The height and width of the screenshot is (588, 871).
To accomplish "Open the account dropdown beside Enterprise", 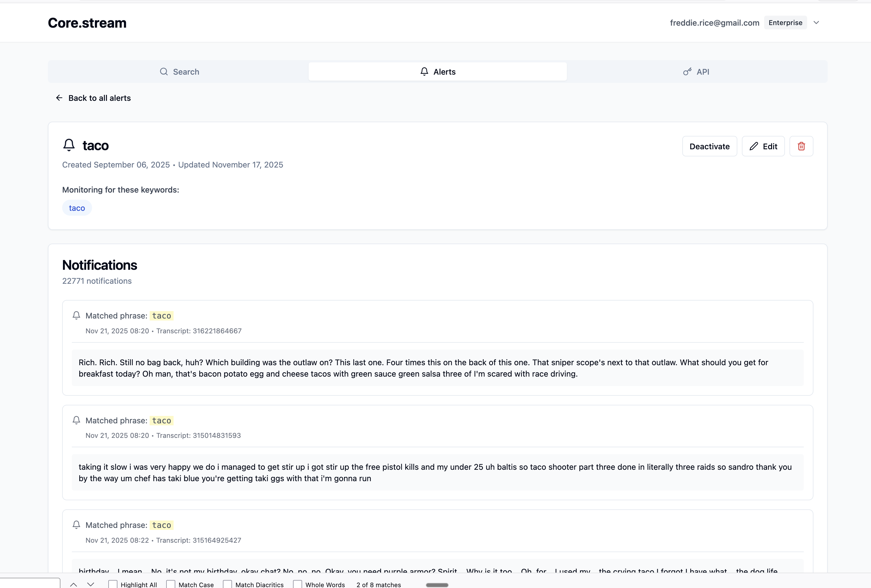I will [817, 23].
